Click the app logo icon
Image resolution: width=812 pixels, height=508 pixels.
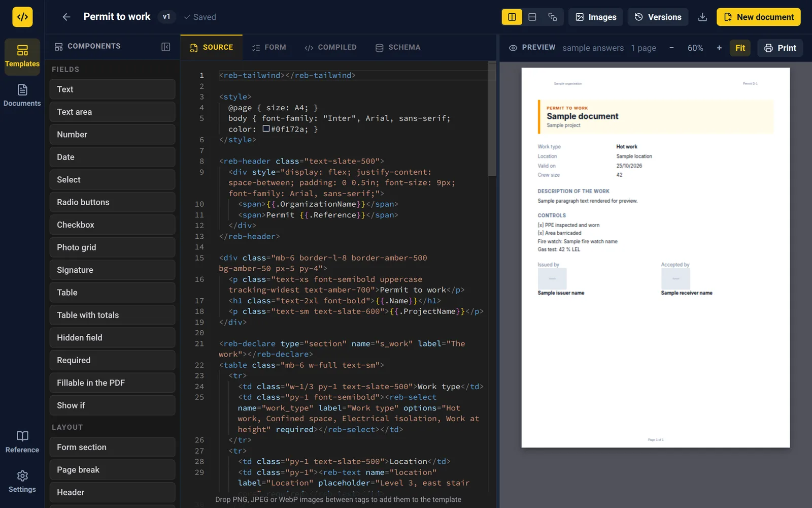(x=22, y=17)
